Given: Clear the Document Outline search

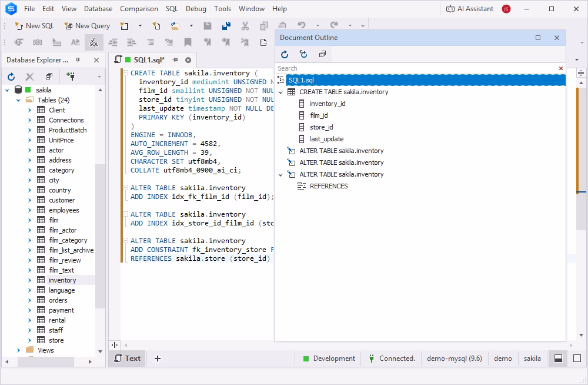Looking at the screenshot, I should coord(560,68).
